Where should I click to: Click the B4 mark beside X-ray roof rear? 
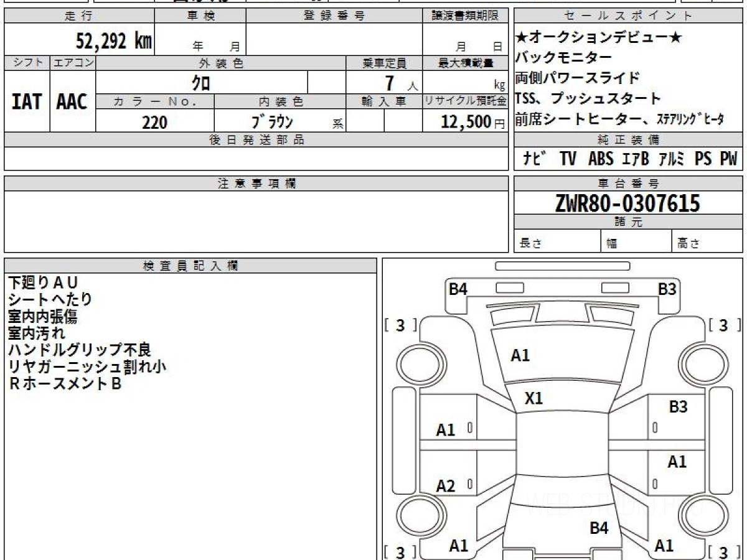[599, 528]
